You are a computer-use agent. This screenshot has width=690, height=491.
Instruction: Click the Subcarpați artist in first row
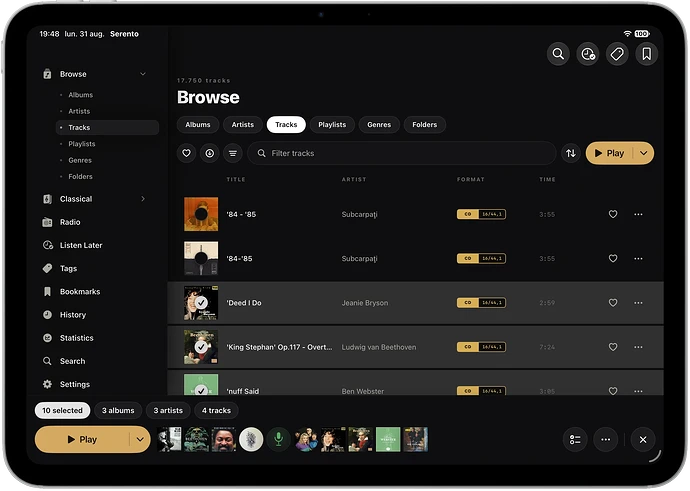[360, 214]
